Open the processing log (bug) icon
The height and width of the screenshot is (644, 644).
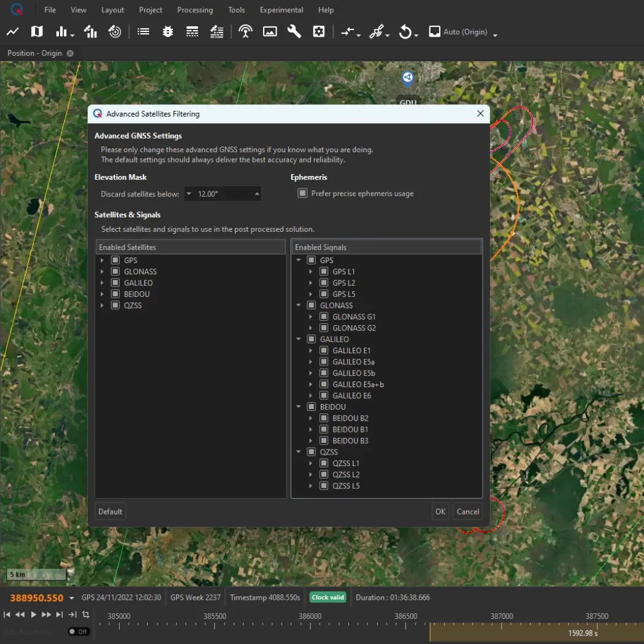[x=167, y=31]
